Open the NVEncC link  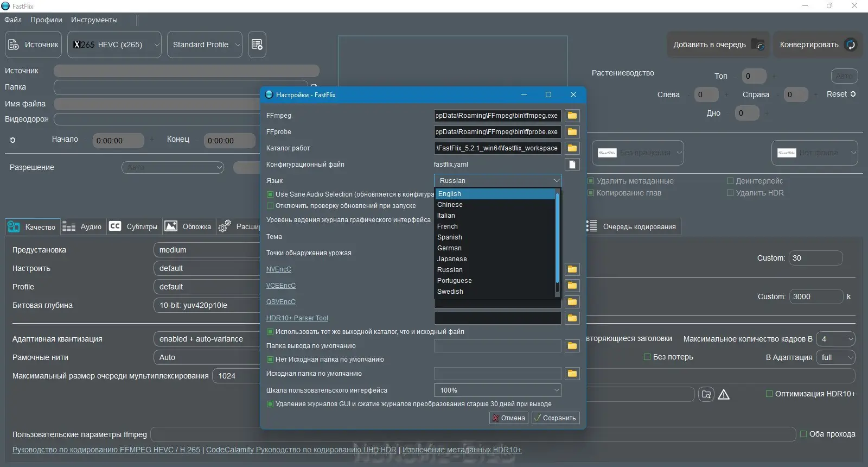[279, 269]
